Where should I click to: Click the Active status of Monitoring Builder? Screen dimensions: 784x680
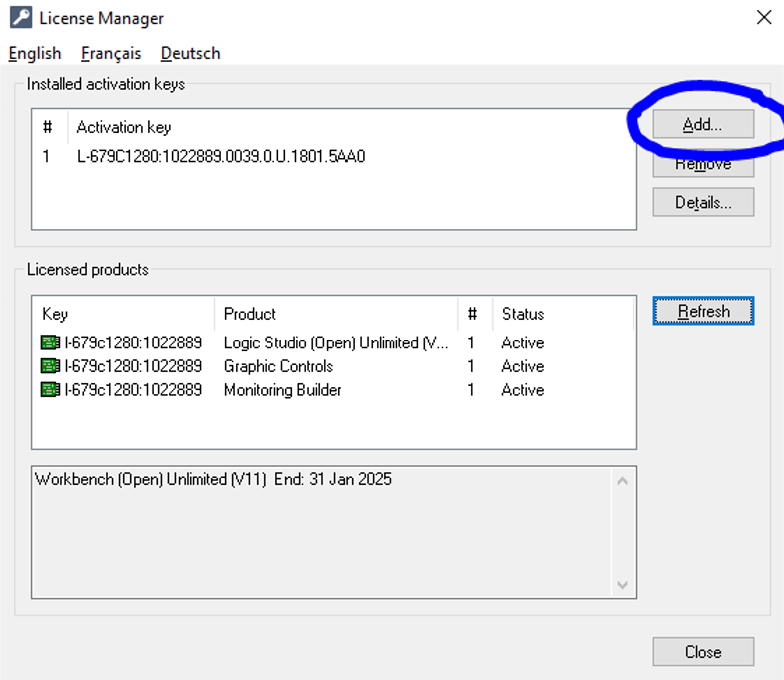523,389
